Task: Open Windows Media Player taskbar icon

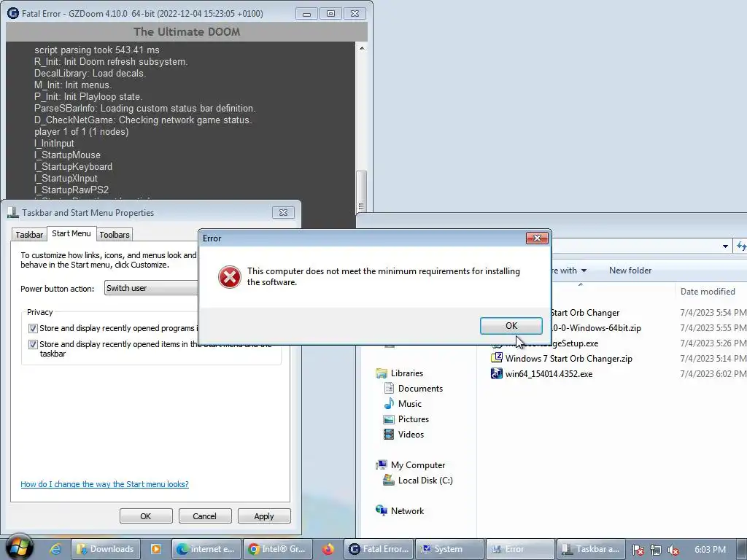Action: pos(156,549)
